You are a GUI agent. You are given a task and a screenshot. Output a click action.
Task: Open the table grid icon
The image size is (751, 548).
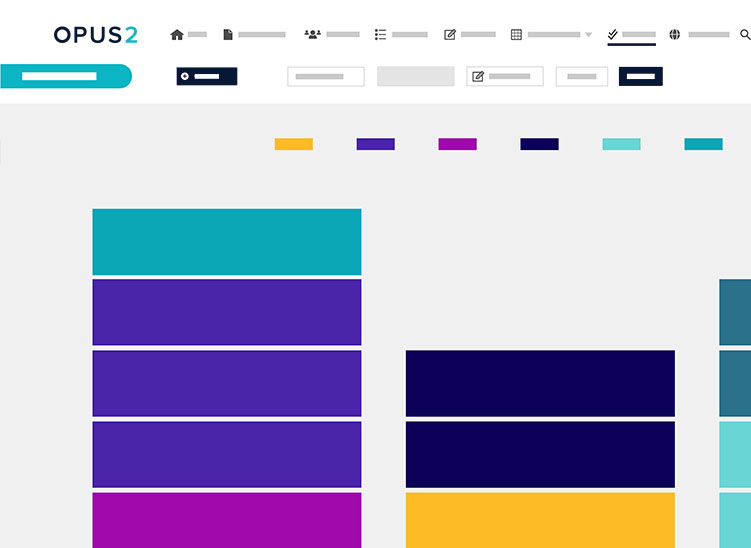516,35
